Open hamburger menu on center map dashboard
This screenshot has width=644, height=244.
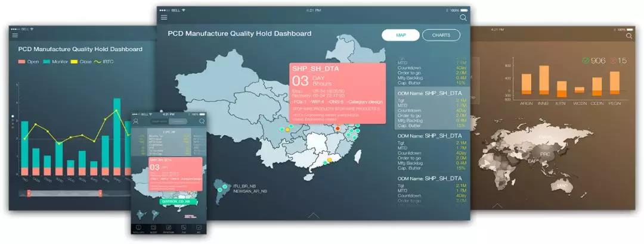(164, 17)
